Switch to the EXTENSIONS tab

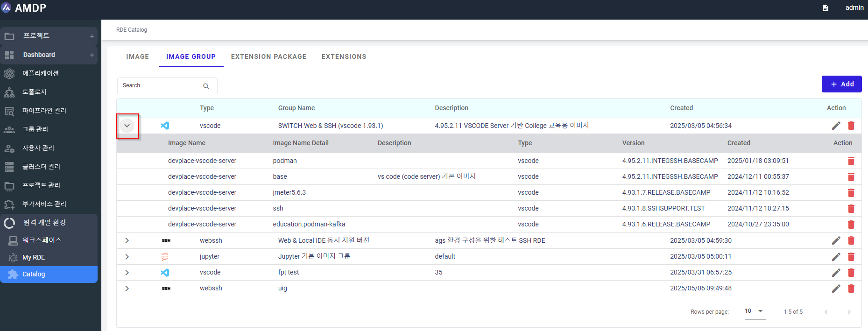(344, 56)
